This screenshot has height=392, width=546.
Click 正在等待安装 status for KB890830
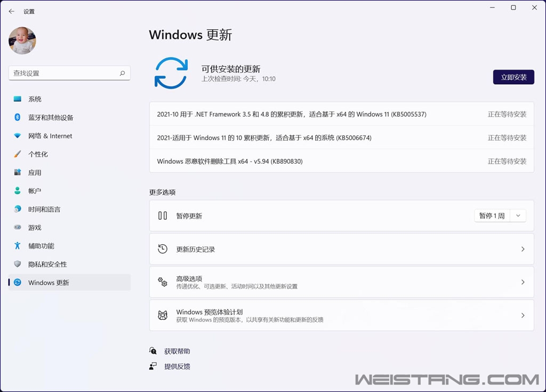click(x=507, y=161)
